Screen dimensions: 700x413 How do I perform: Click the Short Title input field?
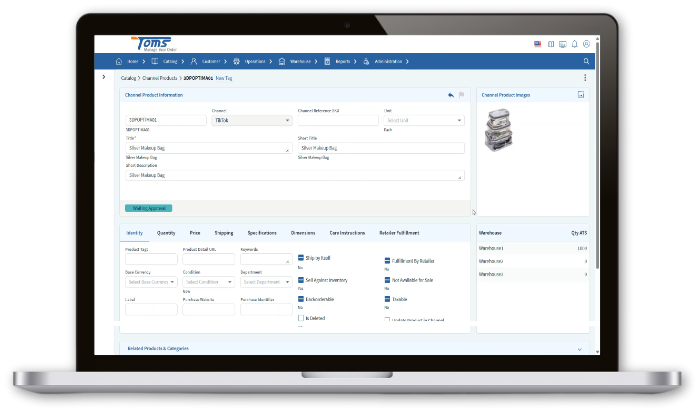(x=381, y=147)
